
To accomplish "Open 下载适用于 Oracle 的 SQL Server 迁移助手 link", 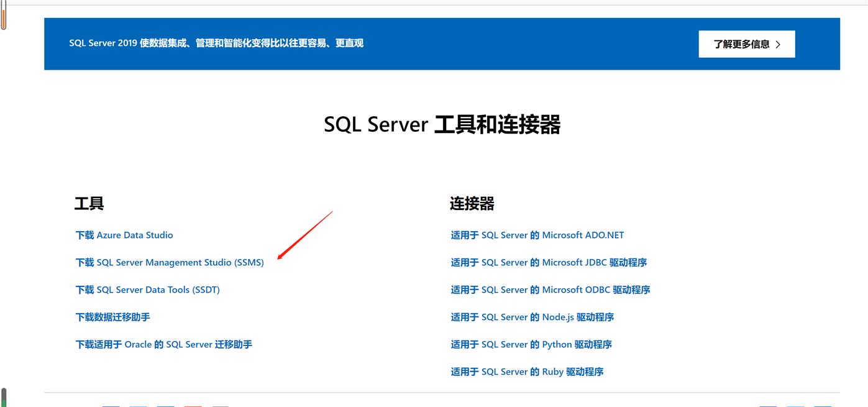I will coord(163,344).
